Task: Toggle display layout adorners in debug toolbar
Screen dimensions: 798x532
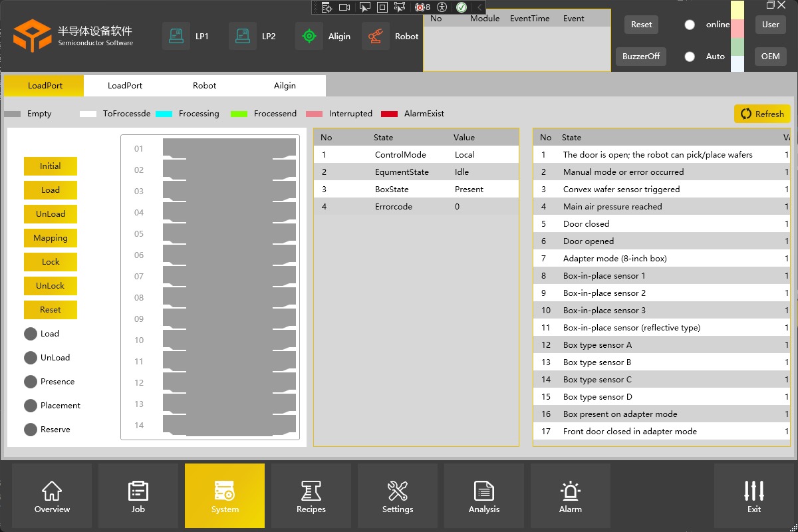Action: pos(382,7)
